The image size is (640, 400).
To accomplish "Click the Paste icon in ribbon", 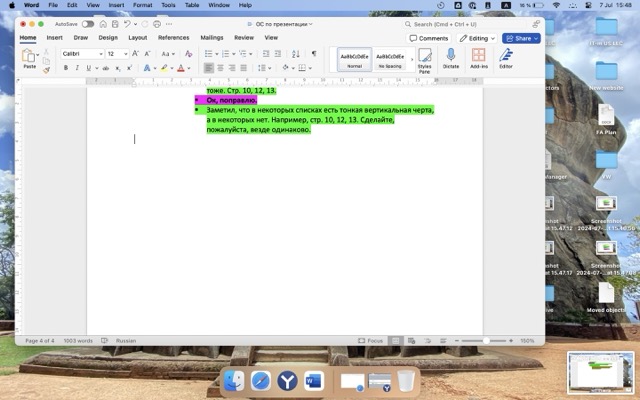I will pos(29,56).
